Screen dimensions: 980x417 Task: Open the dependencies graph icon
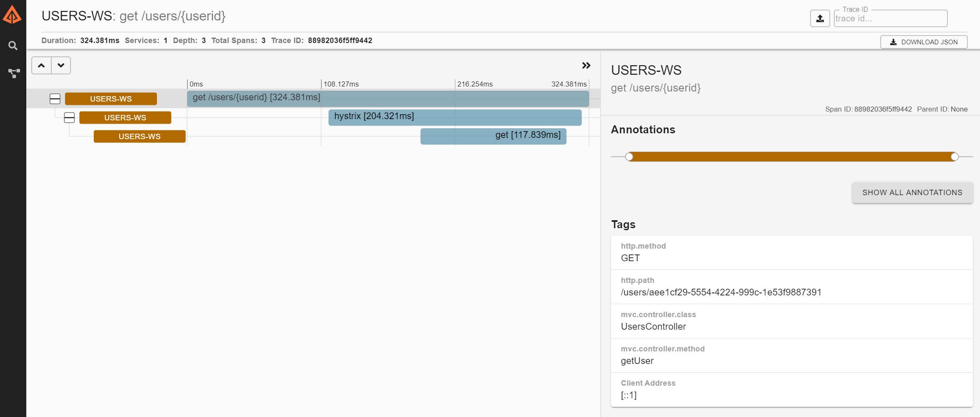[13, 74]
